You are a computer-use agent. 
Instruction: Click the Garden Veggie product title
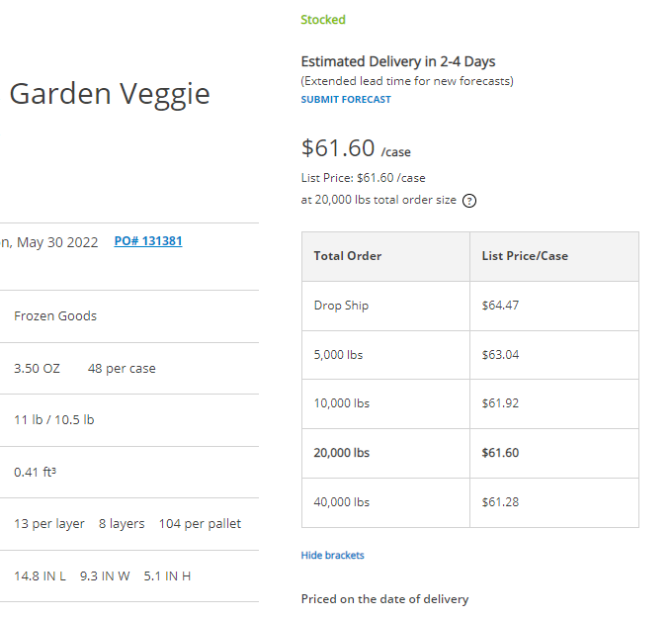110,94
